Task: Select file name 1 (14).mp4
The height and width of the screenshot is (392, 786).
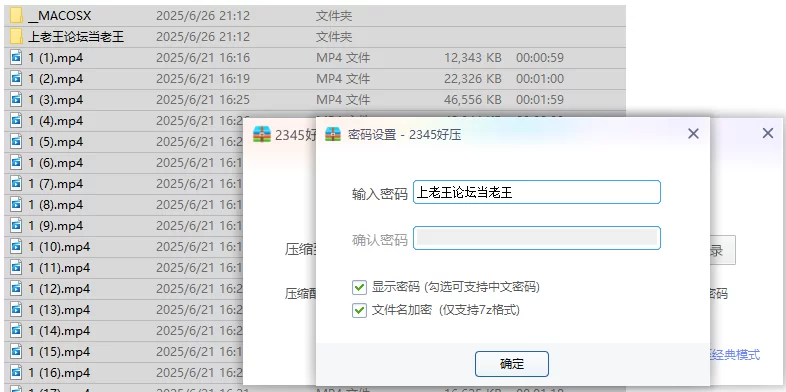Action: tap(59, 331)
